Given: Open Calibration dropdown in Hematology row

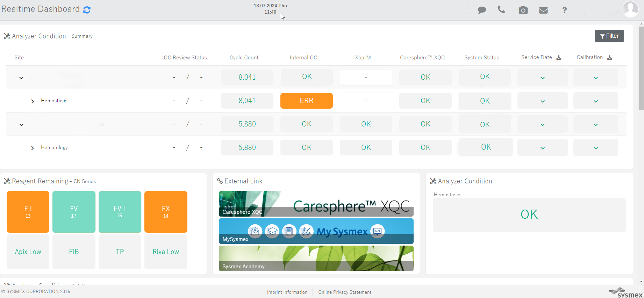Looking at the screenshot, I should click(x=596, y=148).
